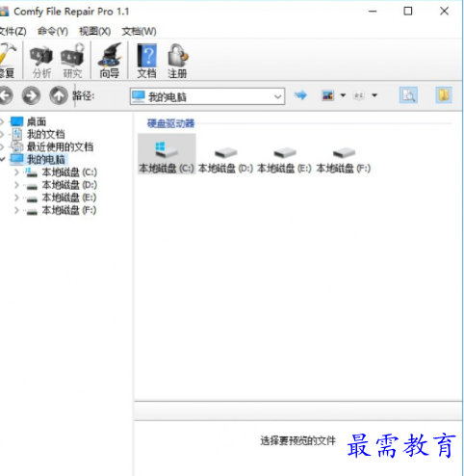Screen dimensions: 464x476
Task: Go up one level with up arrow
Action: (59, 95)
